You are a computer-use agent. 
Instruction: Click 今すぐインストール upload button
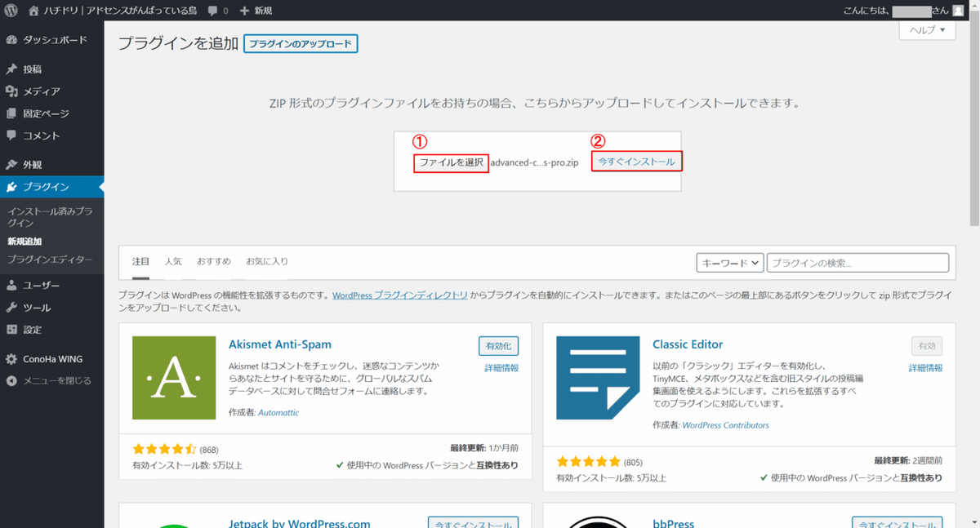tap(637, 162)
